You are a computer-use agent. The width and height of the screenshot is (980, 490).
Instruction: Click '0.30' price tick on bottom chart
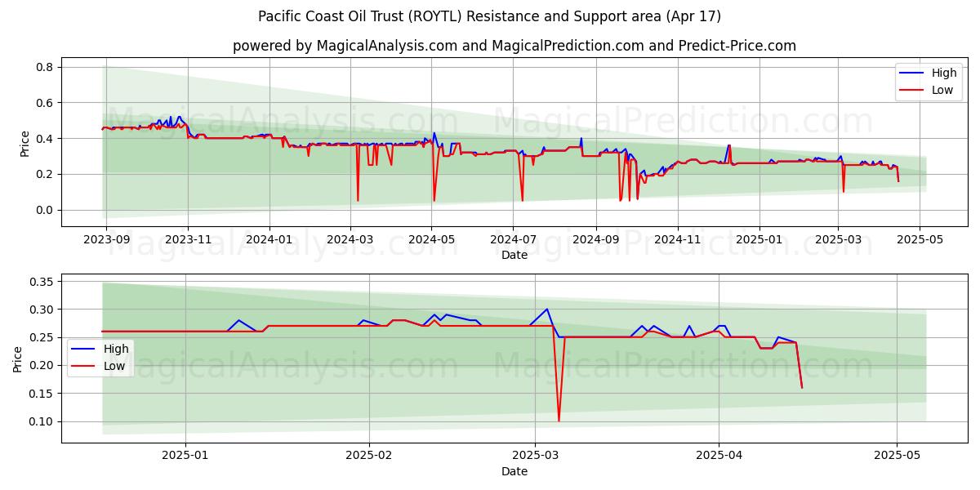point(42,310)
